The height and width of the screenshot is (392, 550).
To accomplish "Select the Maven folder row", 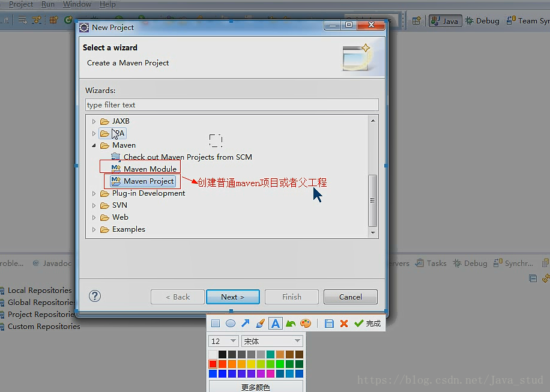I will (124, 145).
